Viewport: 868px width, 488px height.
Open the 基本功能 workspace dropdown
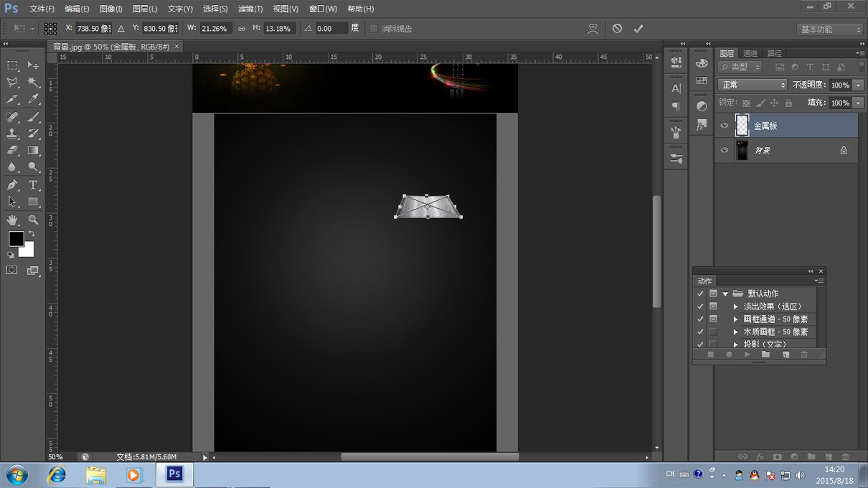830,29
